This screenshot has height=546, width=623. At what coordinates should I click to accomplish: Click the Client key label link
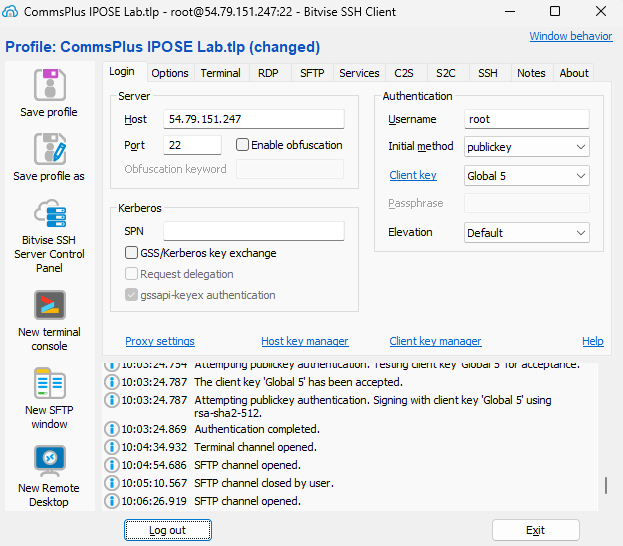[x=413, y=175]
